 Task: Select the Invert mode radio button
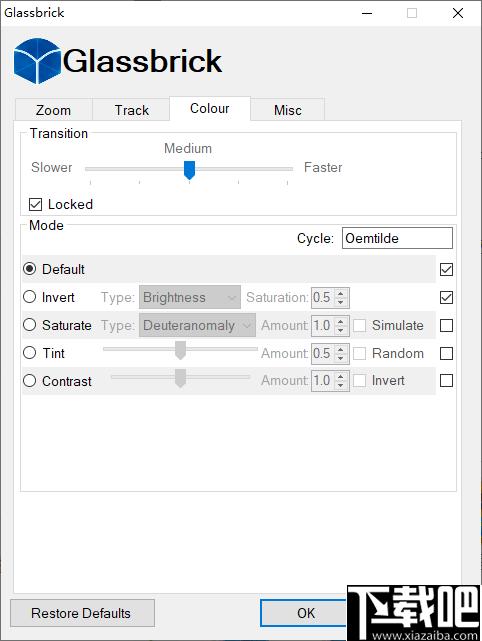click(29, 297)
